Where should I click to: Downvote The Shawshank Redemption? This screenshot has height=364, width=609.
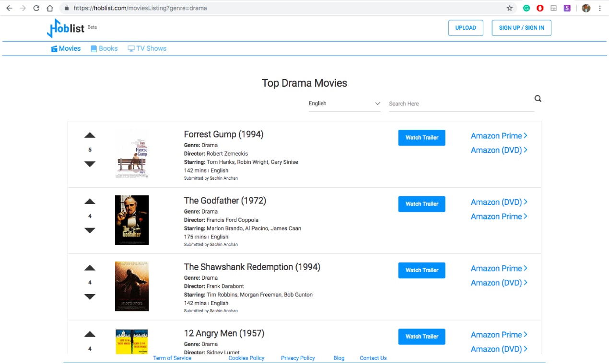click(90, 297)
